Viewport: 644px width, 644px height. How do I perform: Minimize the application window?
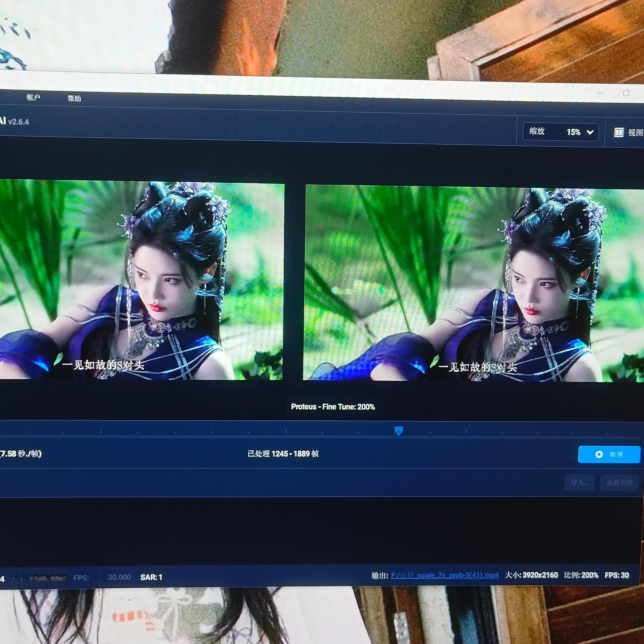600,93
